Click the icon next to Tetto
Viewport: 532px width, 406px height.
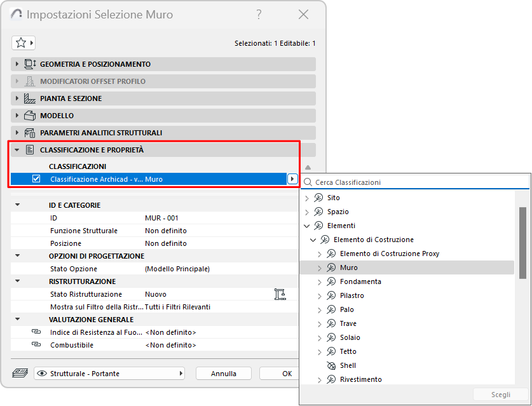[331, 351]
